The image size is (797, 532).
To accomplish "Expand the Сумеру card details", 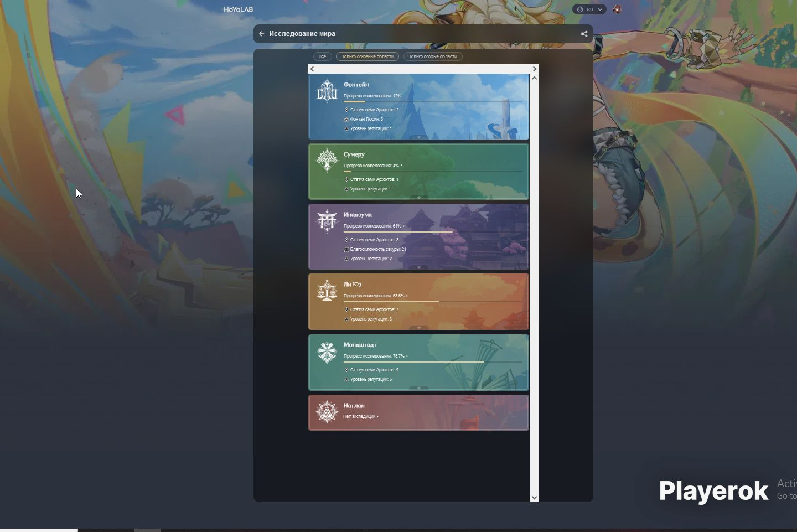I will [419, 197].
